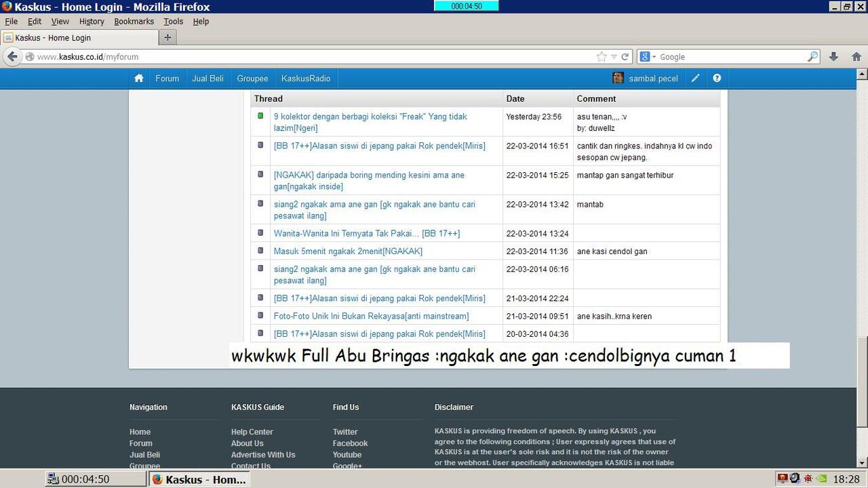
Task: Open the NGAKAK daripada boring mending kesini thread
Action: click(369, 180)
